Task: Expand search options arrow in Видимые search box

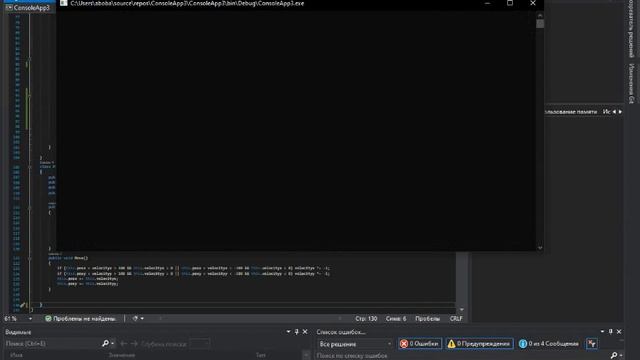Action: point(113,344)
